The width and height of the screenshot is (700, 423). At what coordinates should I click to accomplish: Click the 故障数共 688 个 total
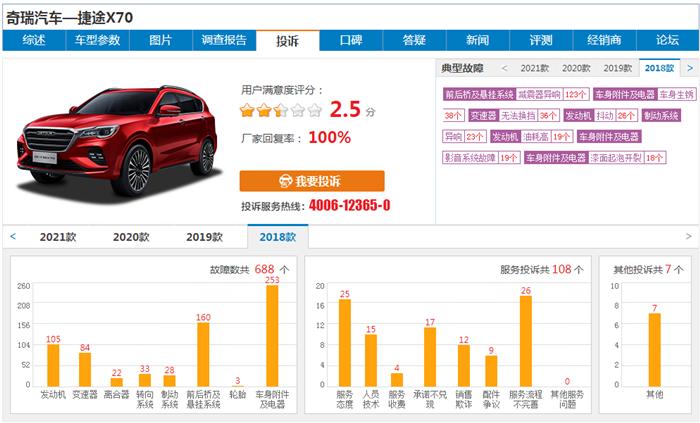[x=249, y=270]
